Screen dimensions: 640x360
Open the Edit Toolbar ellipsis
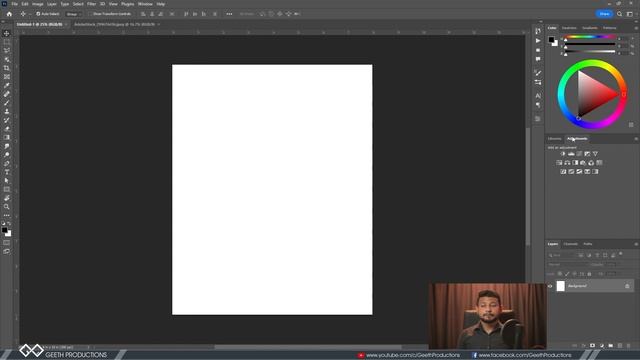tap(7, 215)
